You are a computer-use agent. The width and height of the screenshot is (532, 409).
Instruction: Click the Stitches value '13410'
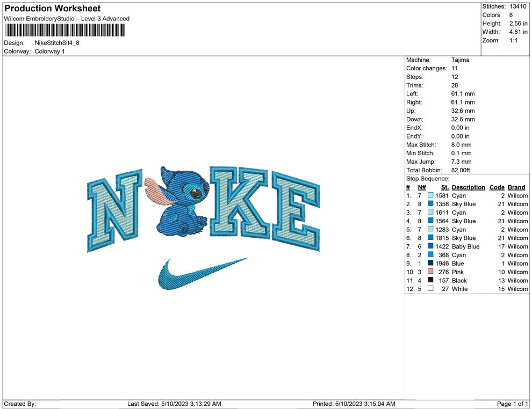[517, 6]
